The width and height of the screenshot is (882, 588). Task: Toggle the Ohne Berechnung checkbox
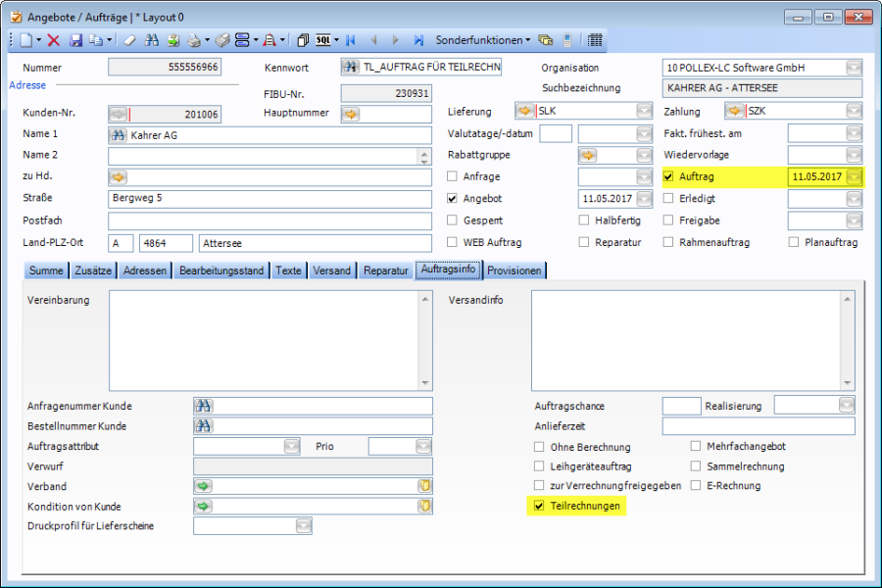(x=539, y=447)
